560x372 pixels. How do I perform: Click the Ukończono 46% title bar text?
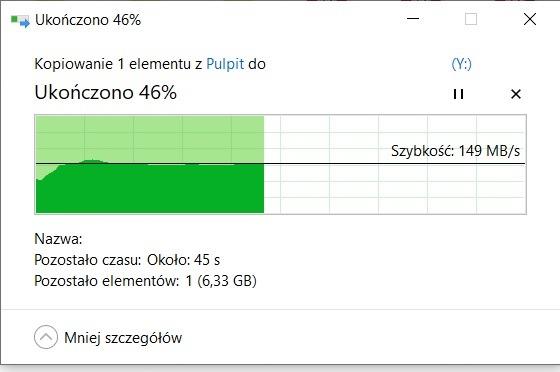(x=88, y=20)
